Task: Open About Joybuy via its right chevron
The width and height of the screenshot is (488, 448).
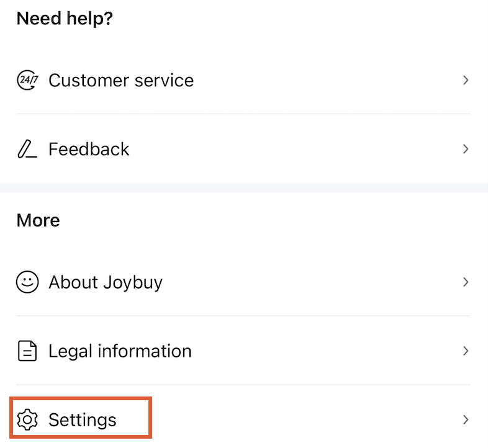Action: tap(465, 282)
